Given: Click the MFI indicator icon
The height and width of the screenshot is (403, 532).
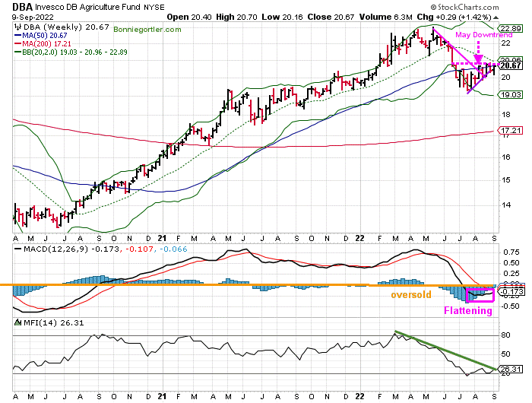Looking at the screenshot, I should pyautogui.click(x=18, y=322).
